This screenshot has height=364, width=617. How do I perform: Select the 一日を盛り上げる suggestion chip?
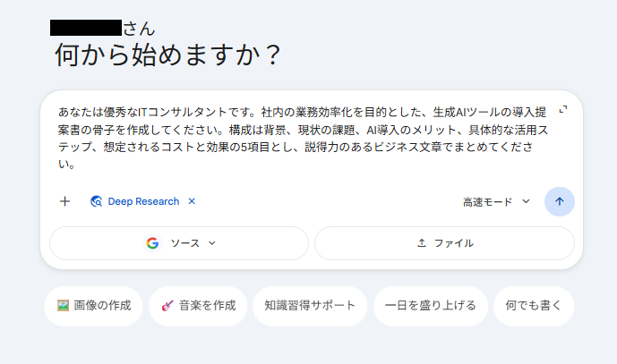[430, 305]
